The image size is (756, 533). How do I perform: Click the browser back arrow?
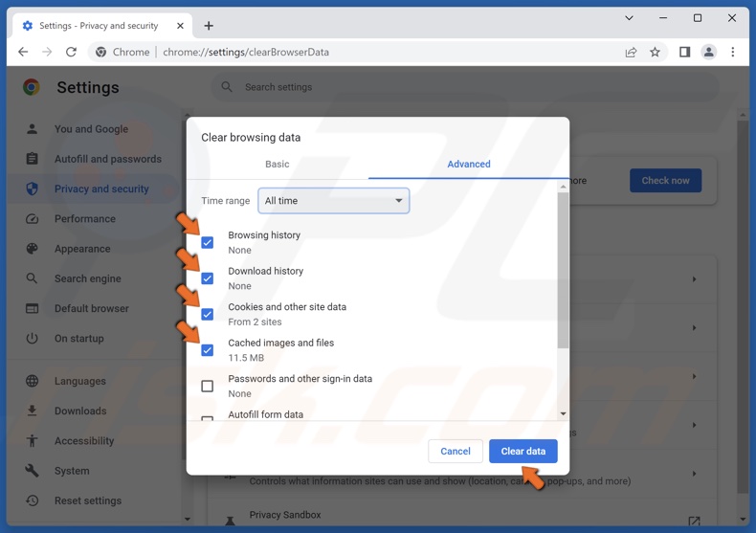coord(23,52)
